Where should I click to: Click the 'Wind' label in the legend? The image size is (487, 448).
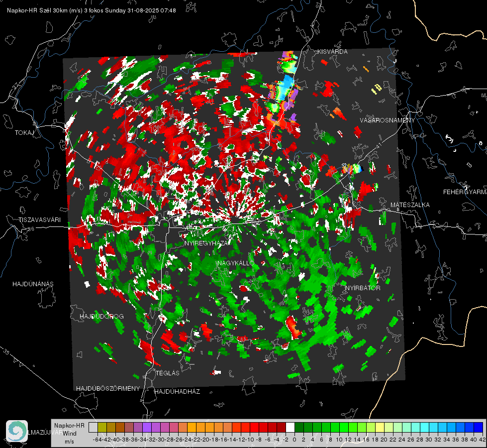70,434
